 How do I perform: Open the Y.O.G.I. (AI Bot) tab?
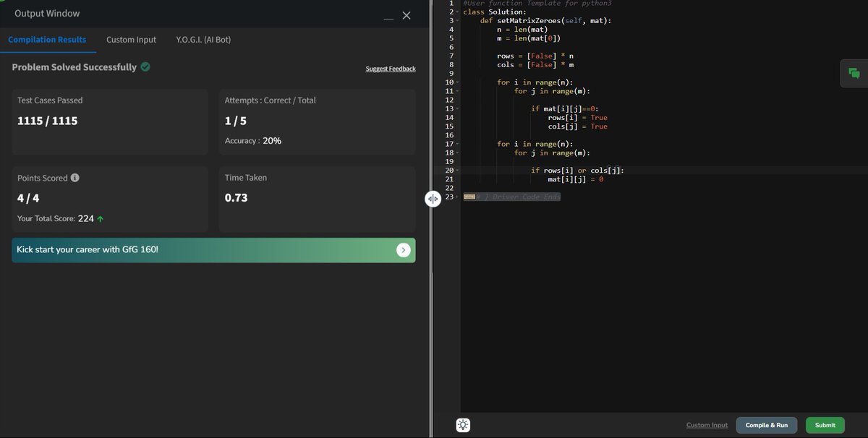[x=203, y=40]
